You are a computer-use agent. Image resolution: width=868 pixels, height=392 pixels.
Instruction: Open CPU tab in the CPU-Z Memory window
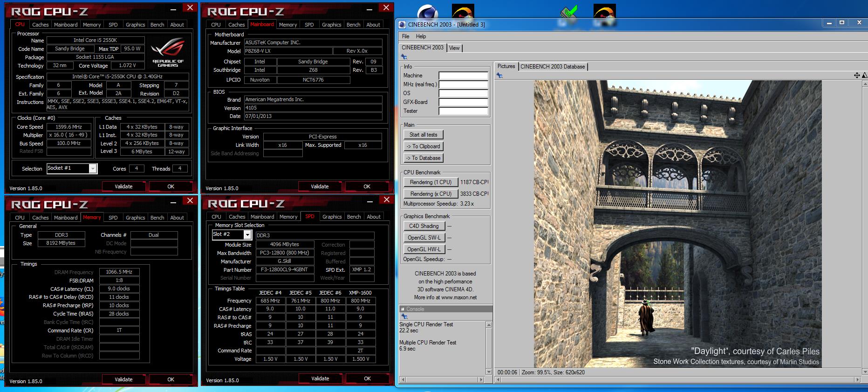20,218
